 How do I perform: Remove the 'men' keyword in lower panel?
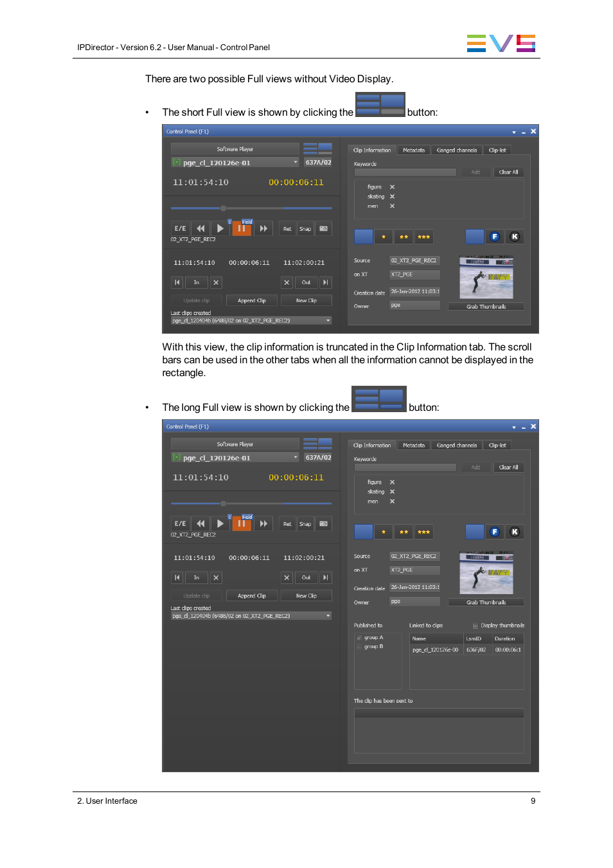tap(392, 502)
